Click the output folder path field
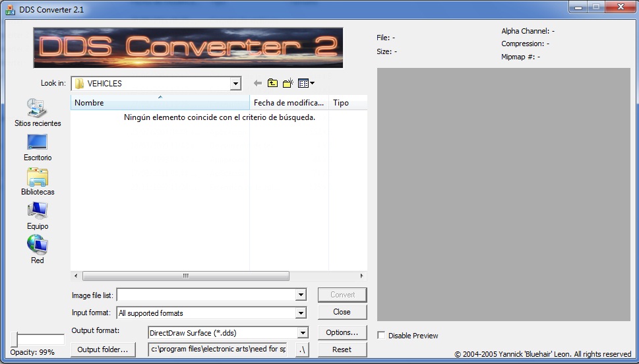Image resolution: width=639 pixels, height=364 pixels. tap(217, 349)
